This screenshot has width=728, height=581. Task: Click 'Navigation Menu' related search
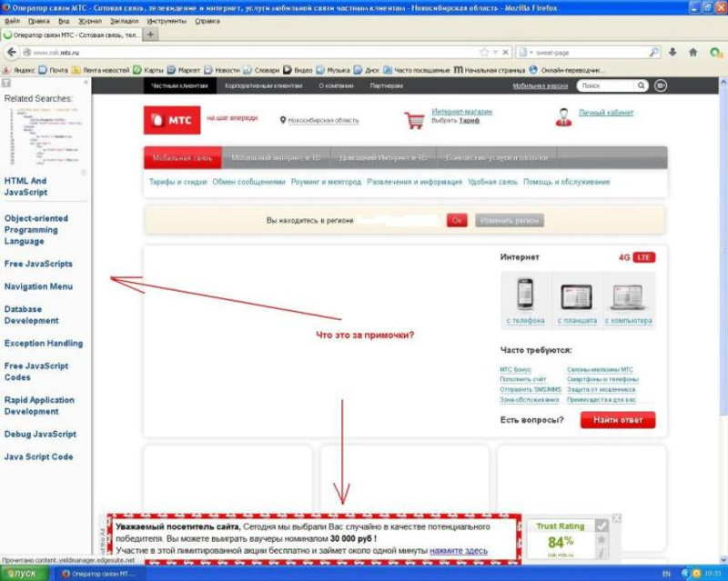[x=38, y=286]
